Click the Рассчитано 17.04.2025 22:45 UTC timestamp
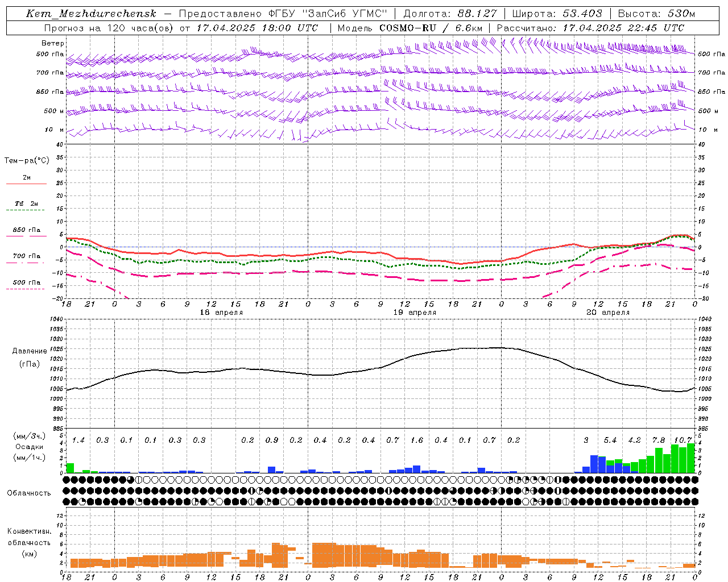728x582 pixels. tap(590, 27)
